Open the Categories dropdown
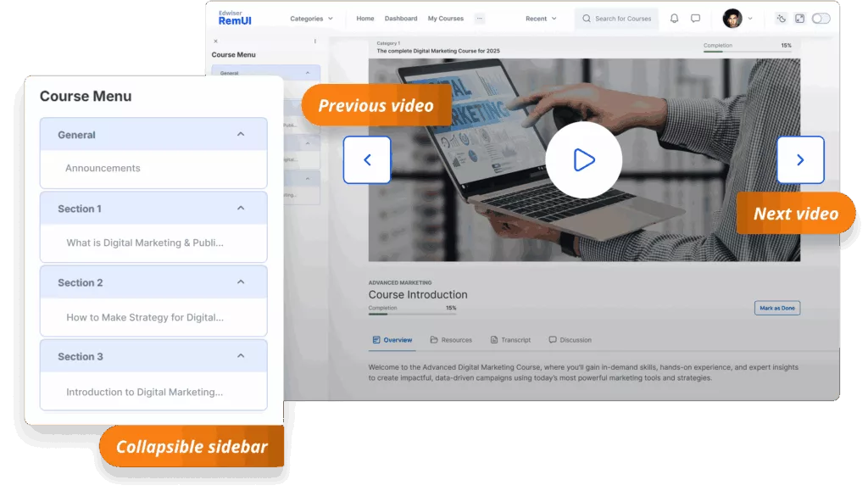Image resolution: width=868 pixels, height=491 pixels. 311,19
